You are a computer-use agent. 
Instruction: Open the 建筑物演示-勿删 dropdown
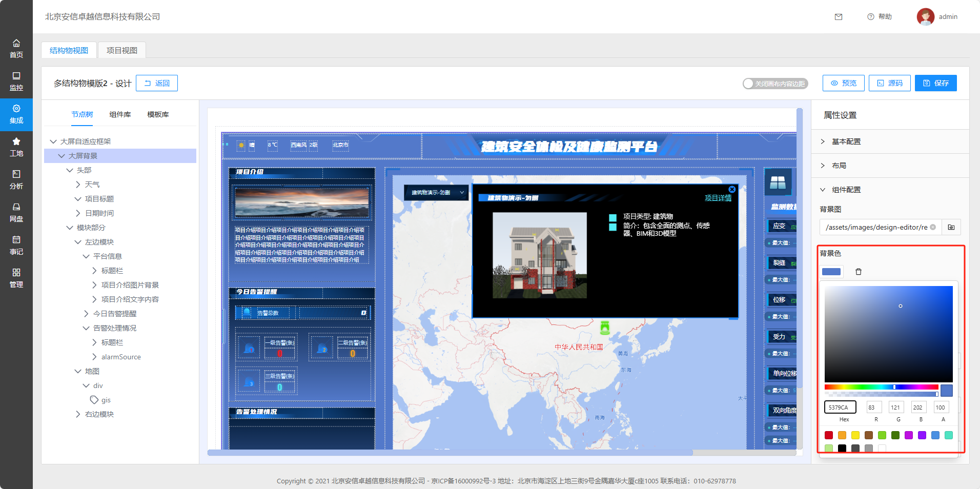(436, 193)
